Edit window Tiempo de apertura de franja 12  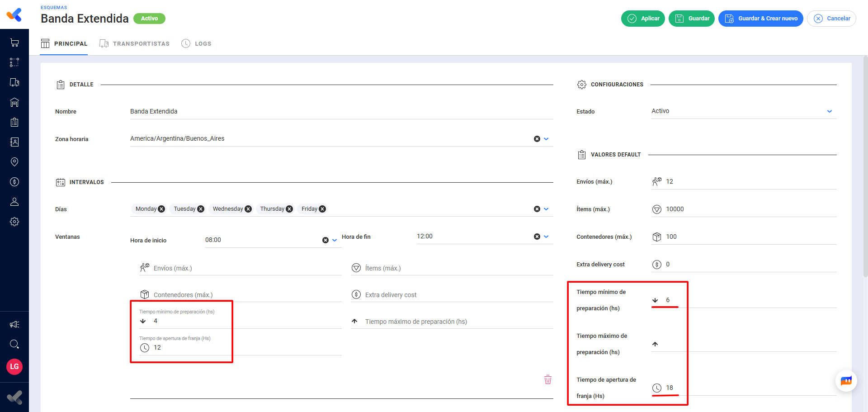click(x=241, y=347)
